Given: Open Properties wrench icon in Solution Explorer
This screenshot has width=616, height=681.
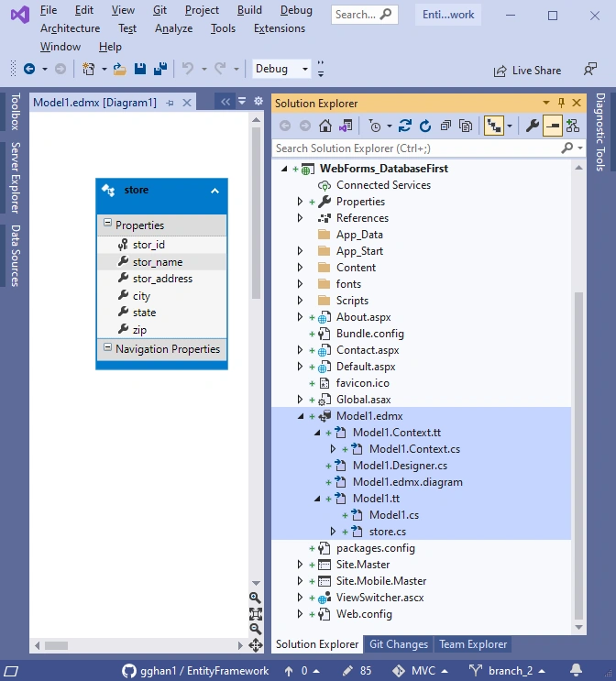Looking at the screenshot, I should pyautogui.click(x=533, y=126).
